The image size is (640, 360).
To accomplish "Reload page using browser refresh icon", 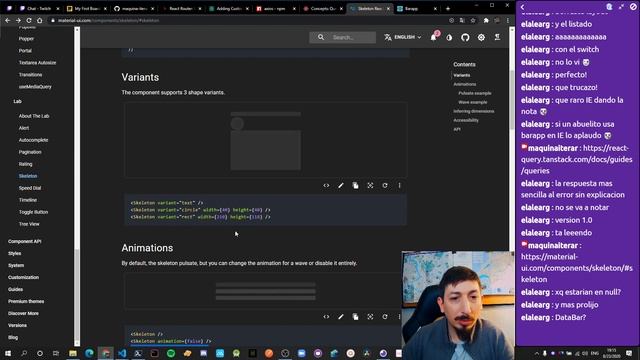I will pyautogui.click(x=29, y=20).
